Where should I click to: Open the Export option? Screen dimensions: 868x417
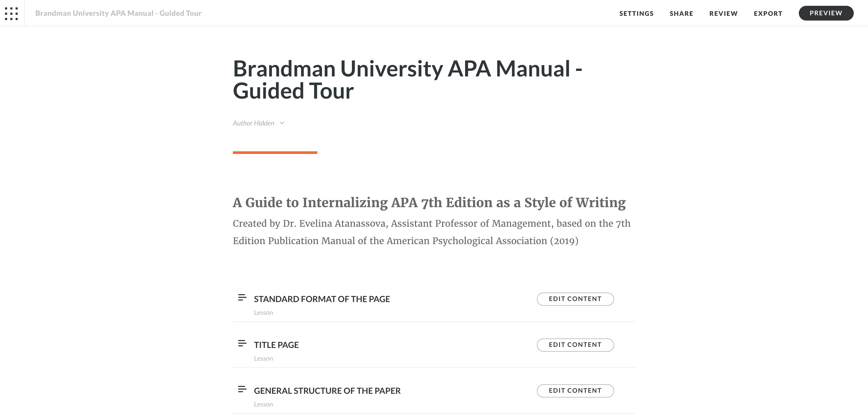pos(768,13)
